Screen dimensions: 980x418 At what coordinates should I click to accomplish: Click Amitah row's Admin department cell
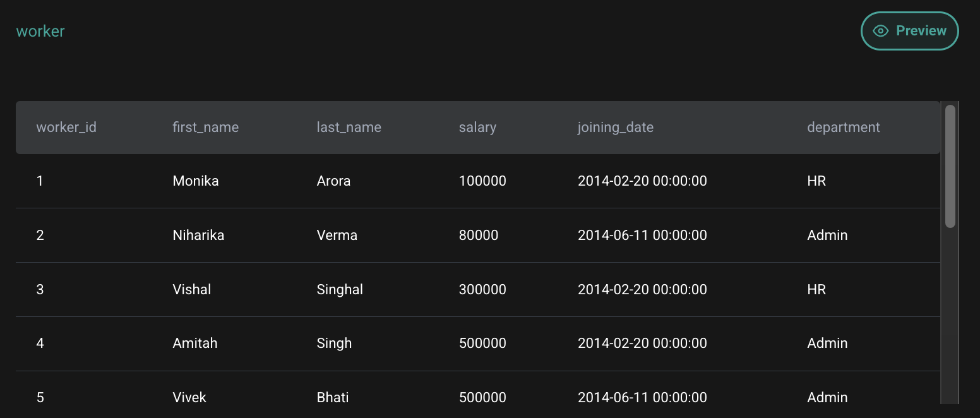click(827, 343)
